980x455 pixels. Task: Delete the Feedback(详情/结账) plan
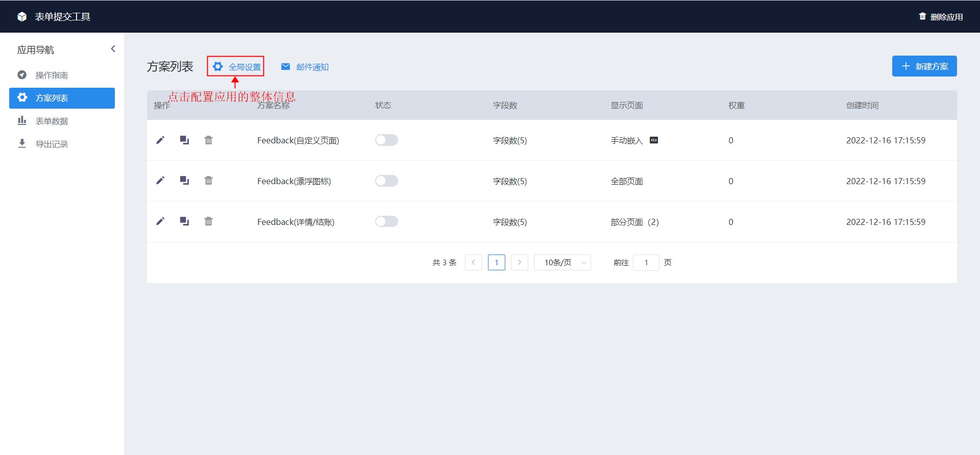208,221
